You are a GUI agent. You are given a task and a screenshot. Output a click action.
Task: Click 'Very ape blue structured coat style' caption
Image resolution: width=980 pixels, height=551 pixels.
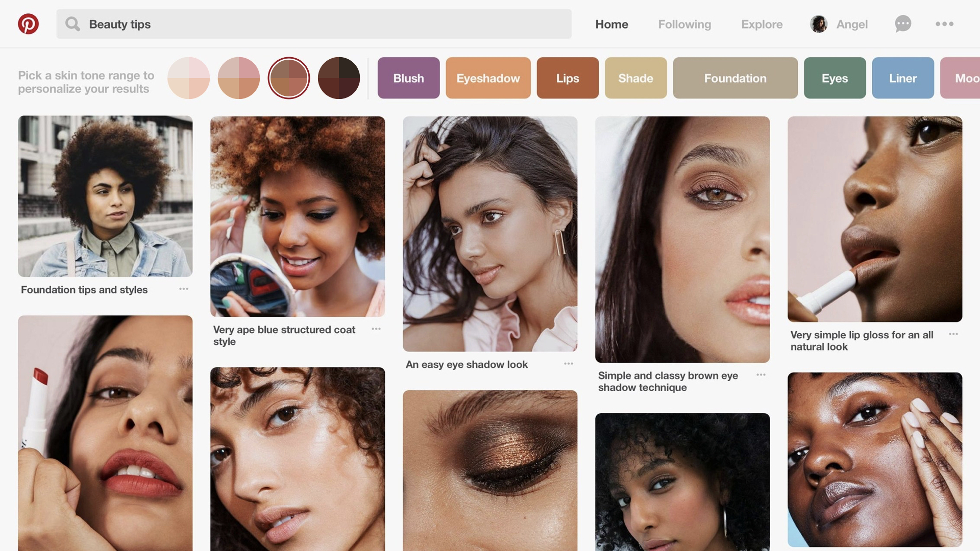[284, 336]
